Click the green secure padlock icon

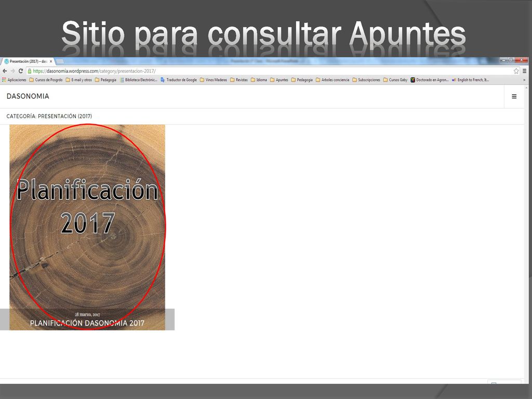click(x=30, y=71)
